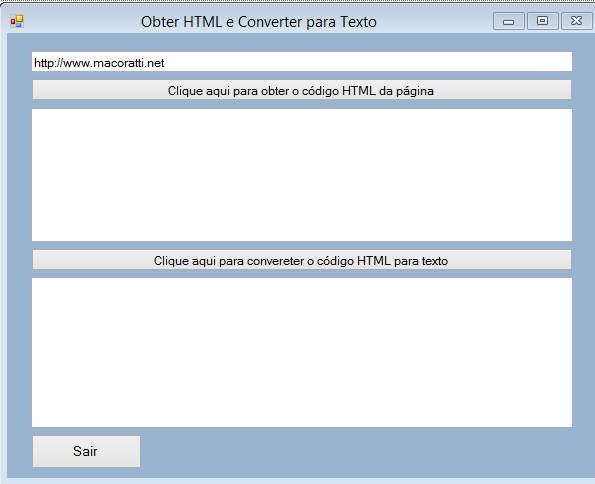595x484 pixels.
Task: Click the Sair label
Action: pos(85,451)
